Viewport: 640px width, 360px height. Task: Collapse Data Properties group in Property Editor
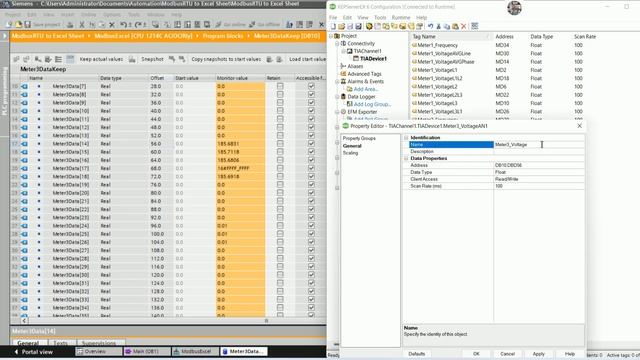[x=406, y=158]
